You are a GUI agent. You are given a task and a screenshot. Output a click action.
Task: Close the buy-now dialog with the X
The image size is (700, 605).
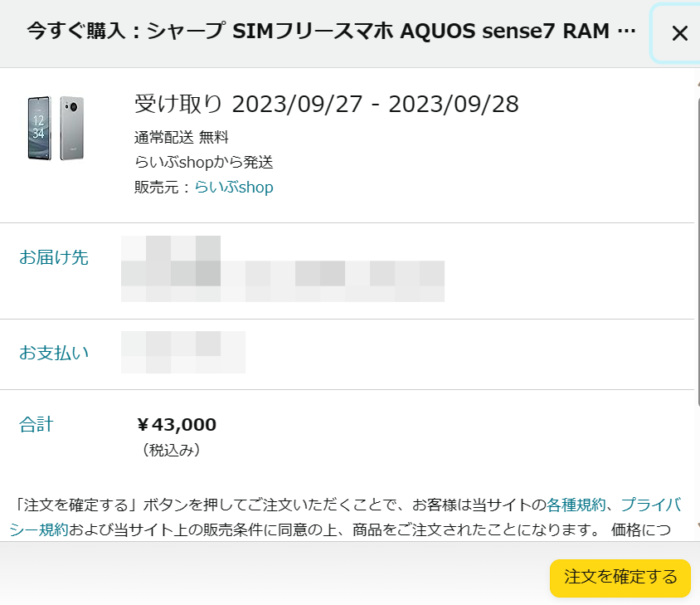[679, 33]
